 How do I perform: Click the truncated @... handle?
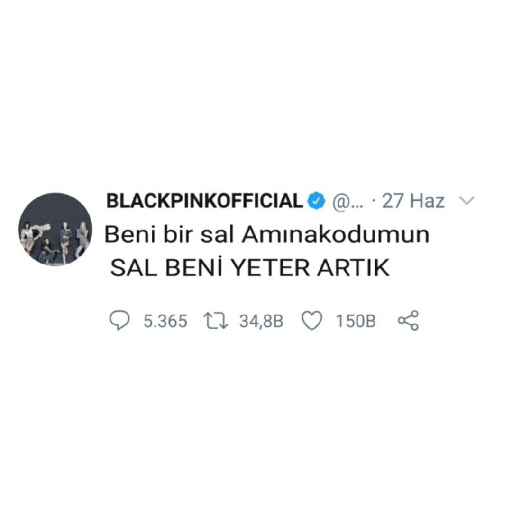pos(347,201)
